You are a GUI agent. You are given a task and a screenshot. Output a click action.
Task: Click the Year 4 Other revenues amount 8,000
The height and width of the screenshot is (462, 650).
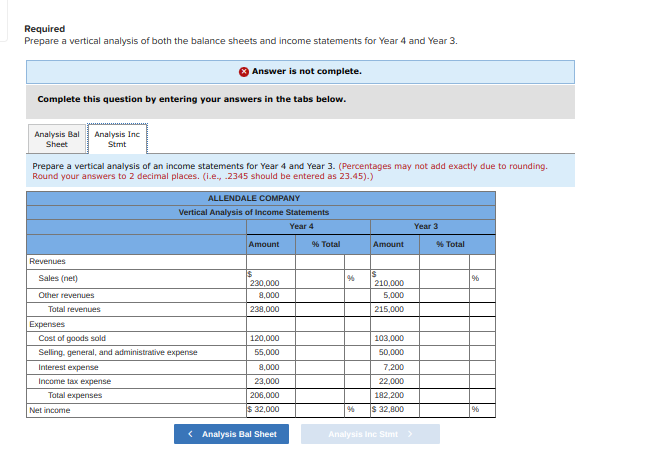pyautogui.click(x=271, y=295)
